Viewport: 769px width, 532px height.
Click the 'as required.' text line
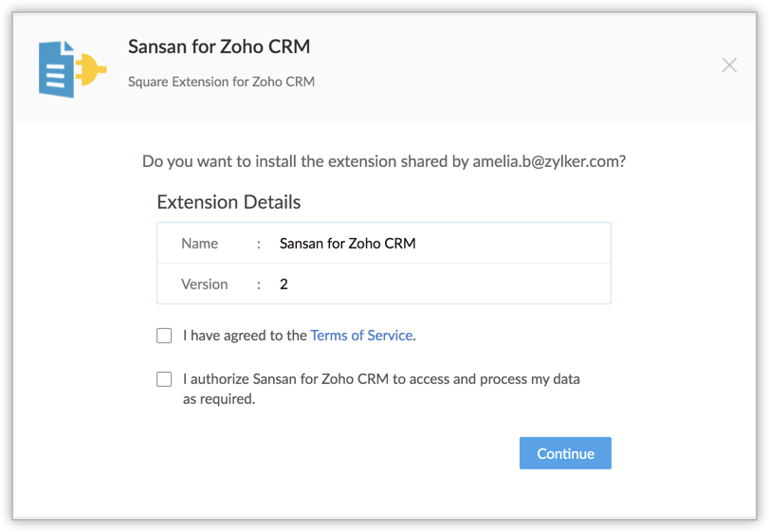tap(219, 399)
